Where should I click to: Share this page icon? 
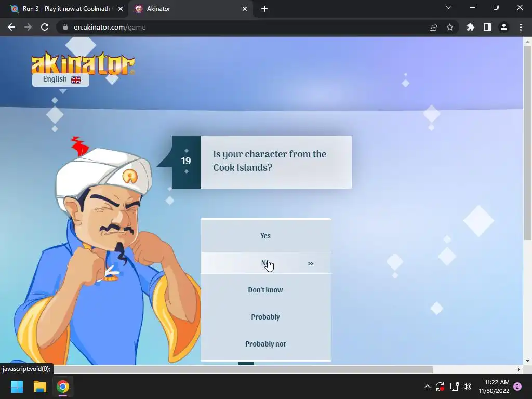(x=433, y=27)
